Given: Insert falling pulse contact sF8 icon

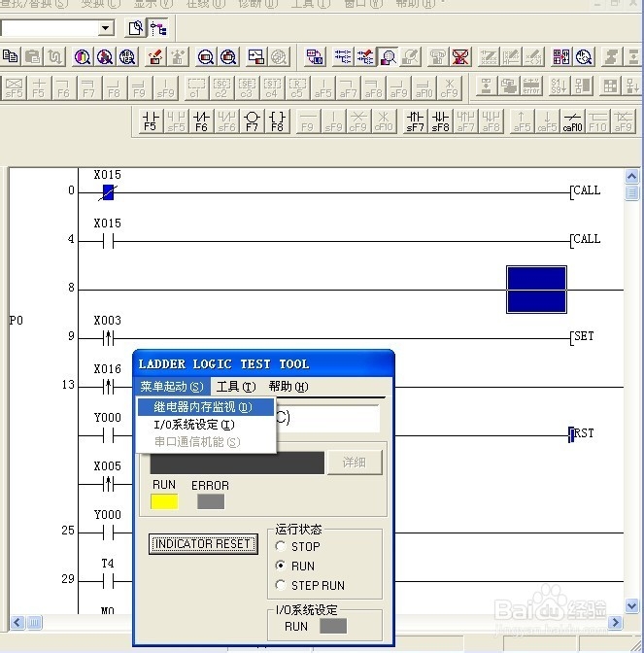Looking at the screenshot, I should (440, 120).
